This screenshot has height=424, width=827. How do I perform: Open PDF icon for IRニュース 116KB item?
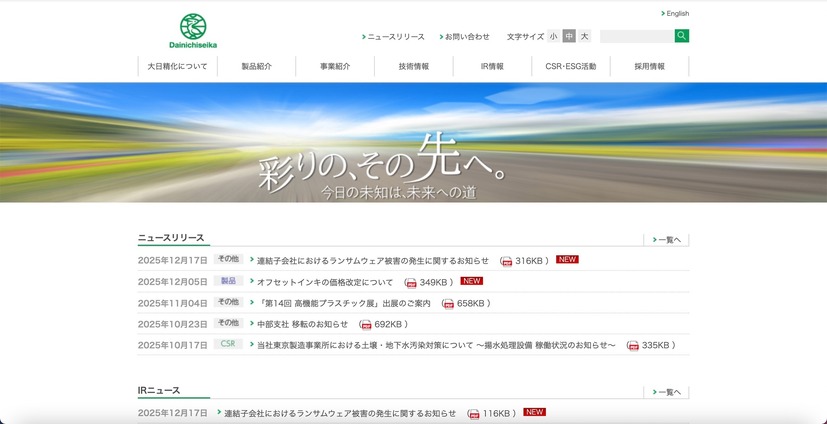(474, 413)
